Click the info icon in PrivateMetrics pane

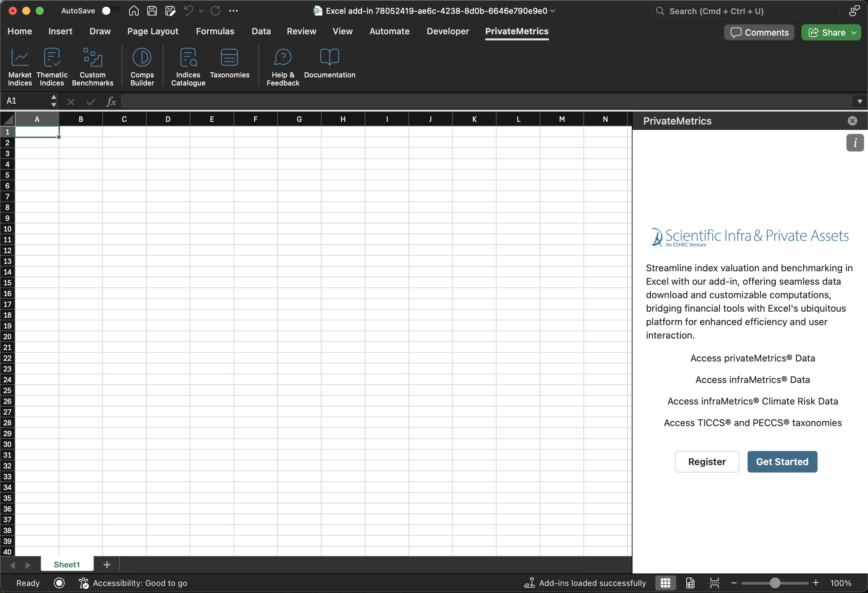point(855,143)
